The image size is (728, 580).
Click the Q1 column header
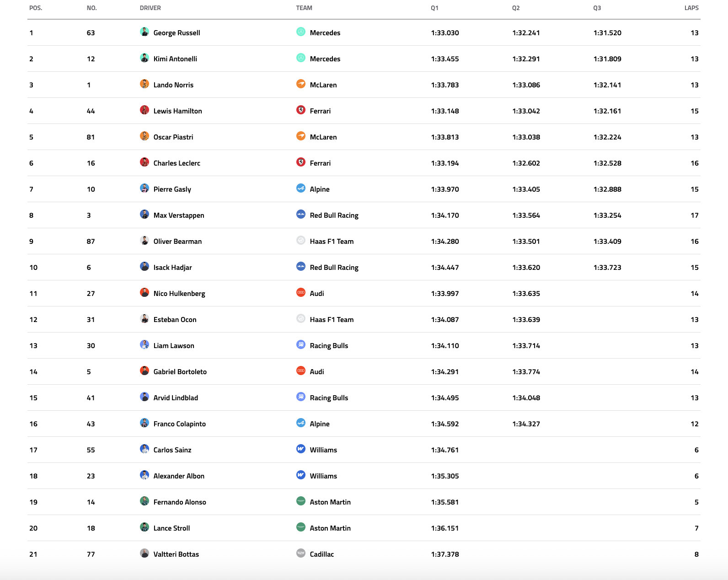434,8
